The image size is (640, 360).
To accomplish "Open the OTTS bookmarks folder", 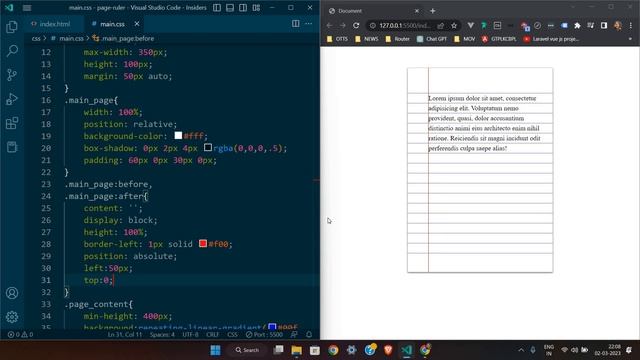I will click(x=337, y=39).
